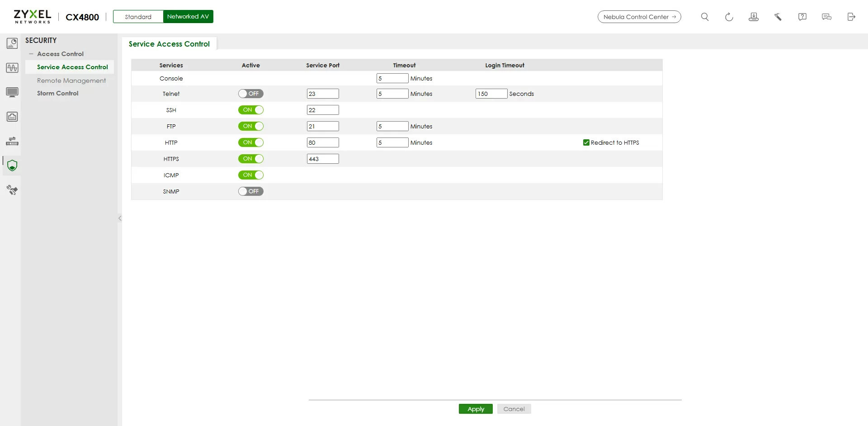Click the logout icon

coord(851,17)
